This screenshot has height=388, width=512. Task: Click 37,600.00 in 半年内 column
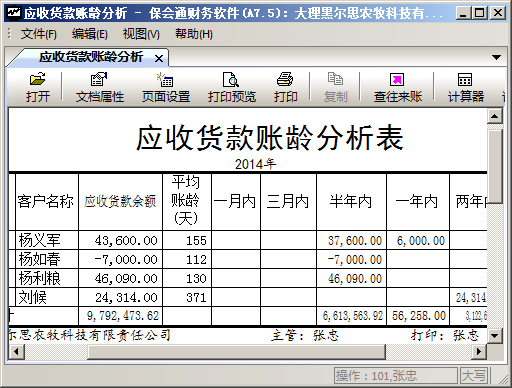[x=351, y=240]
